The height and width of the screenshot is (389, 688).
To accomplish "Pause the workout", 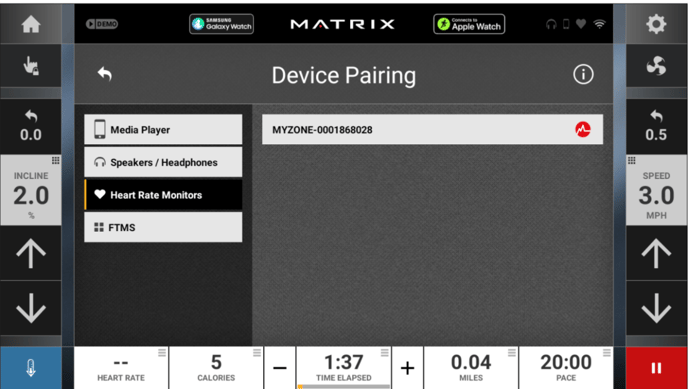I will point(657,368).
